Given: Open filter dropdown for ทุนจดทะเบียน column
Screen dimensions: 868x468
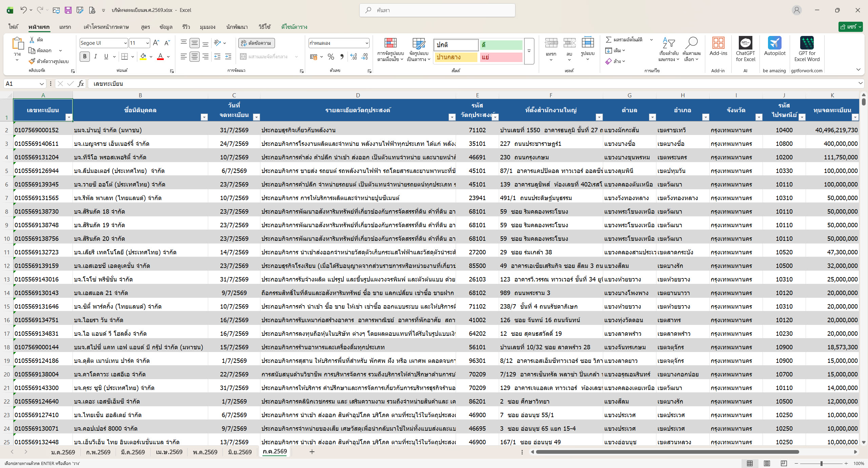Looking at the screenshot, I should click(x=855, y=117).
